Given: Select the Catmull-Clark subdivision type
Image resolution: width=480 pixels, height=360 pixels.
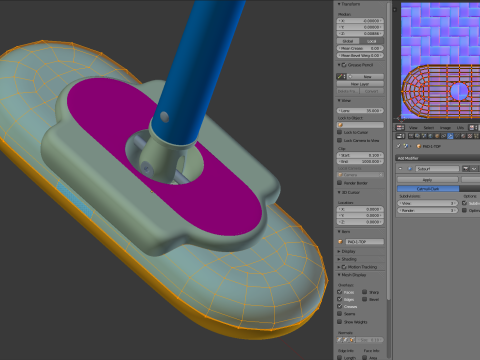Looking at the screenshot, I should pos(428,189).
